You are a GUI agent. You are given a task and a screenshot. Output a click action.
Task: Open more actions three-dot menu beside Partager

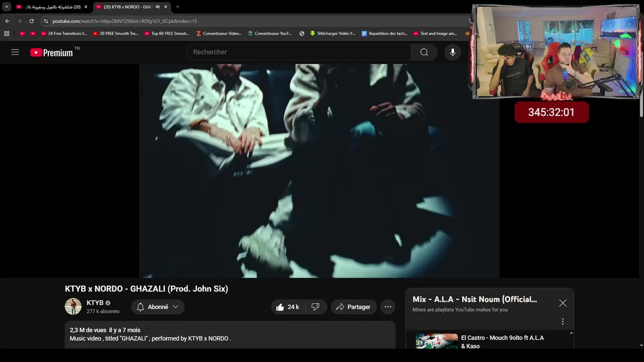(388, 307)
